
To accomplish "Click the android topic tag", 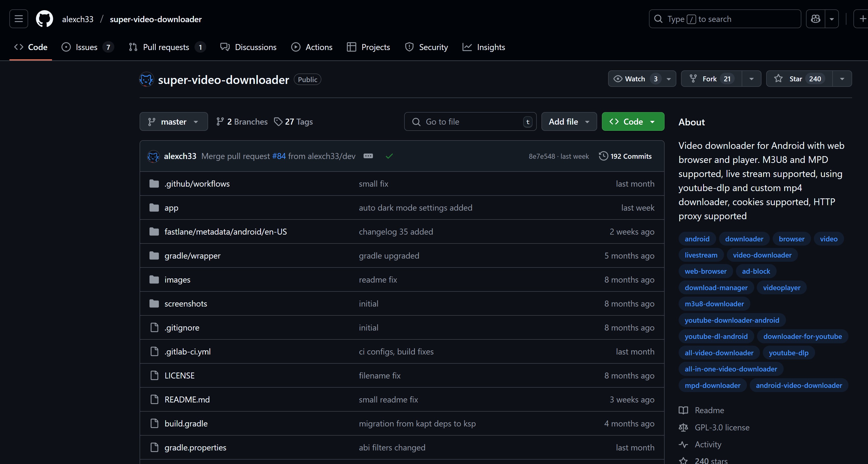I will (x=697, y=239).
